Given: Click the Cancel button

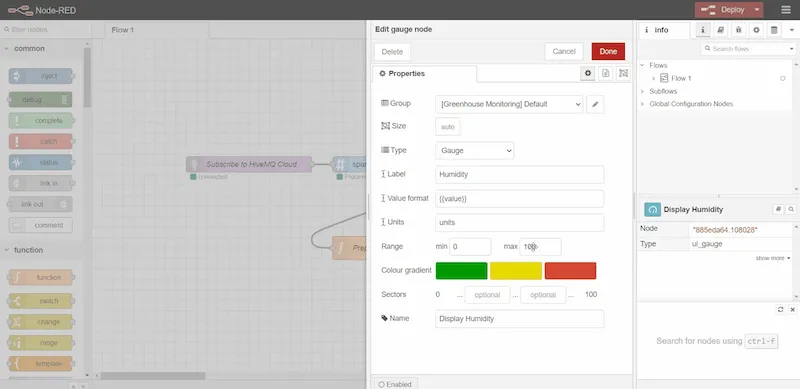Looking at the screenshot, I should click(564, 52).
